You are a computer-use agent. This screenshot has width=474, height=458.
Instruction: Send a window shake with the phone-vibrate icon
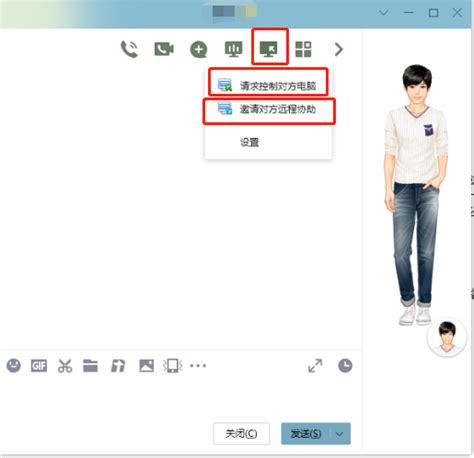pos(173,366)
